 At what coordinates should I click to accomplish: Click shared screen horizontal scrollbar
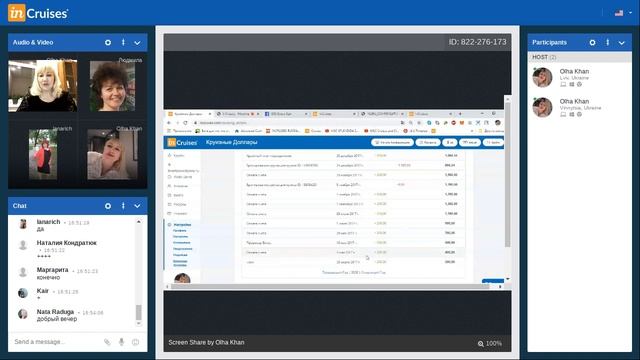coord(330,287)
